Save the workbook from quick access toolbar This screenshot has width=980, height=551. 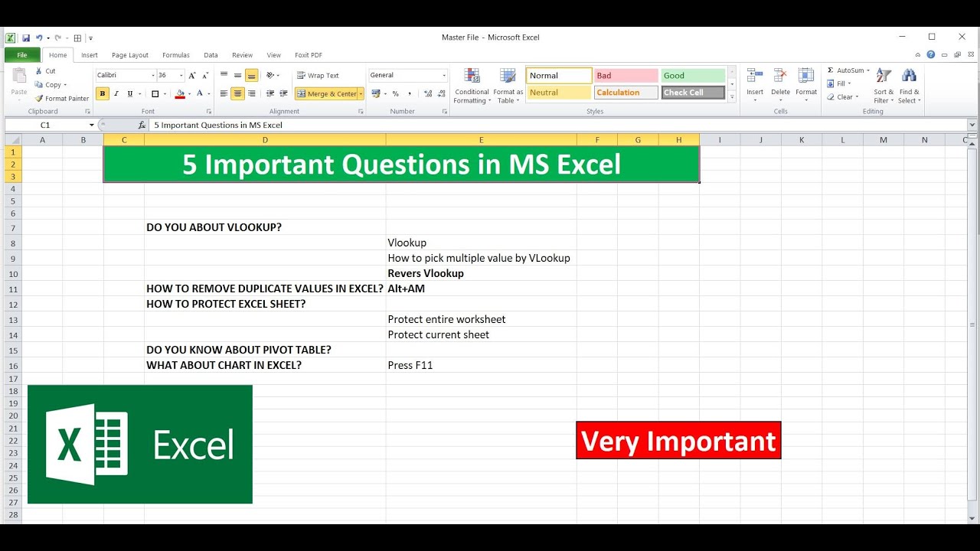(26, 37)
